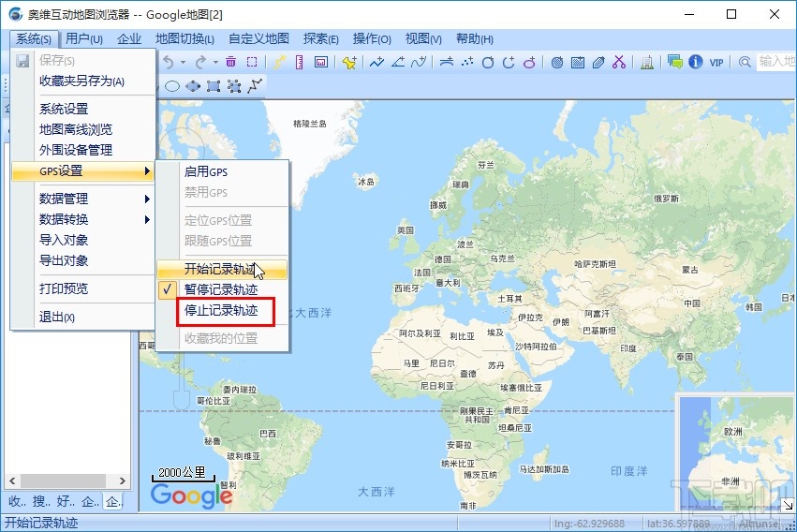Select the purple add ellipse tool
Screen dimensions: 797x532
[x=530, y=62]
